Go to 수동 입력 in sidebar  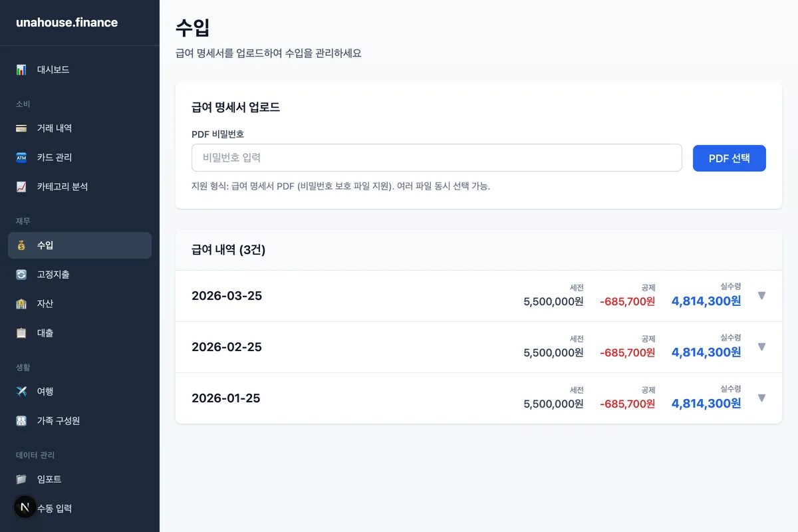pyautogui.click(x=56, y=509)
